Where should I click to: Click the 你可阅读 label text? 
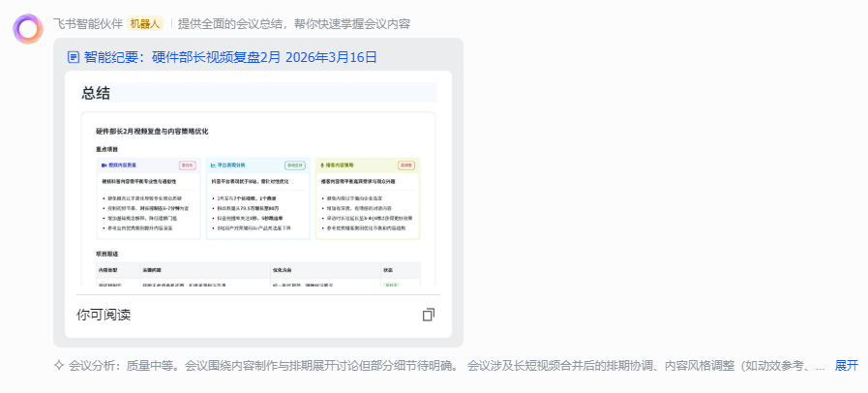[104, 315]
